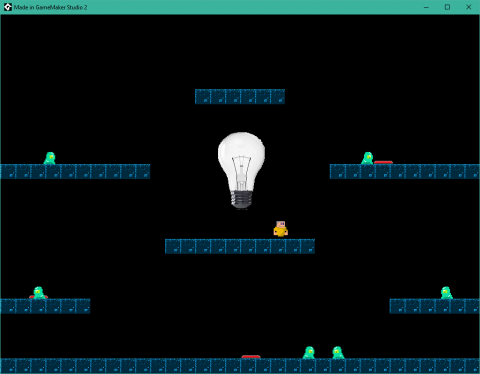Viewport: 480px width, 374px height.
Task: Click the large light bulb in the center
Action: [x=241, y=170]
